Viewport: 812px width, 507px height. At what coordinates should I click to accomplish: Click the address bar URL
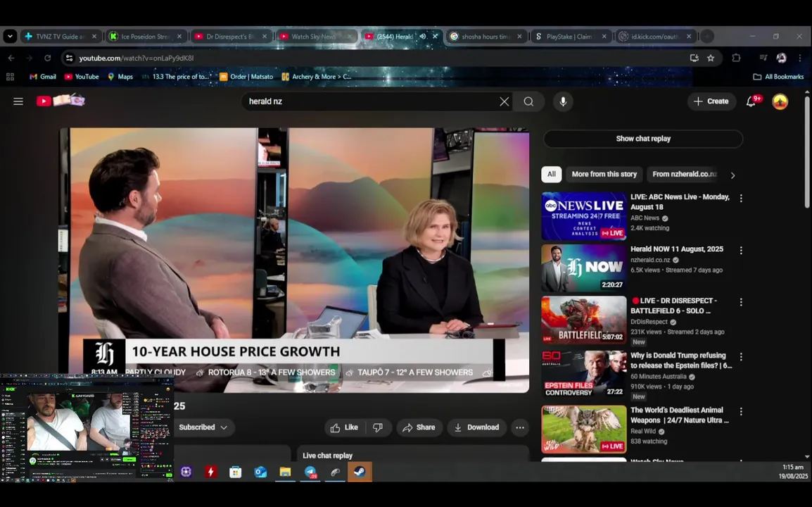[x=137, y=58]
